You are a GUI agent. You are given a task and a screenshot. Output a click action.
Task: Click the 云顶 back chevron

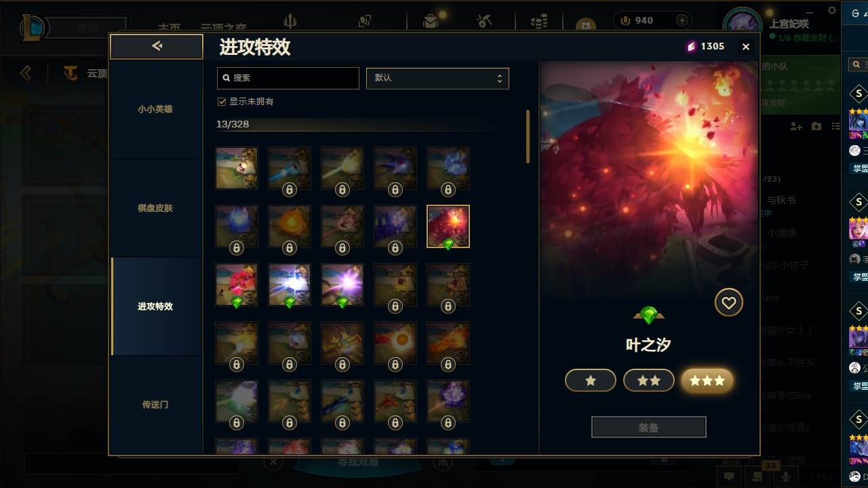(26, 73)
